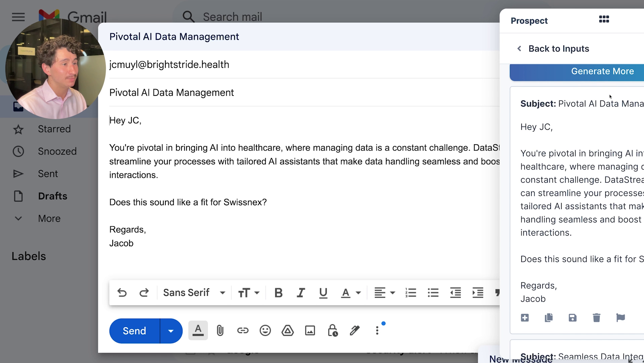Click the Prospect panel title
The height and width of the screenshot is (363, 644).
pos(529,21)
